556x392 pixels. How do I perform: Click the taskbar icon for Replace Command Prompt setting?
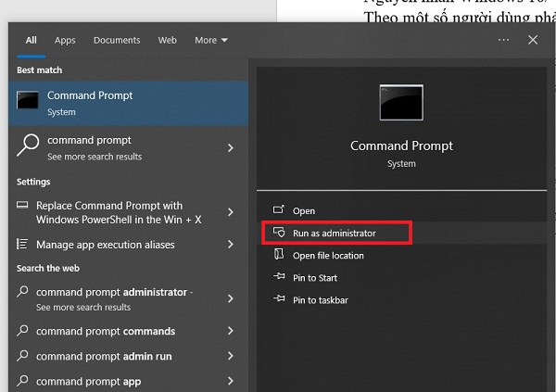[22, 205]
